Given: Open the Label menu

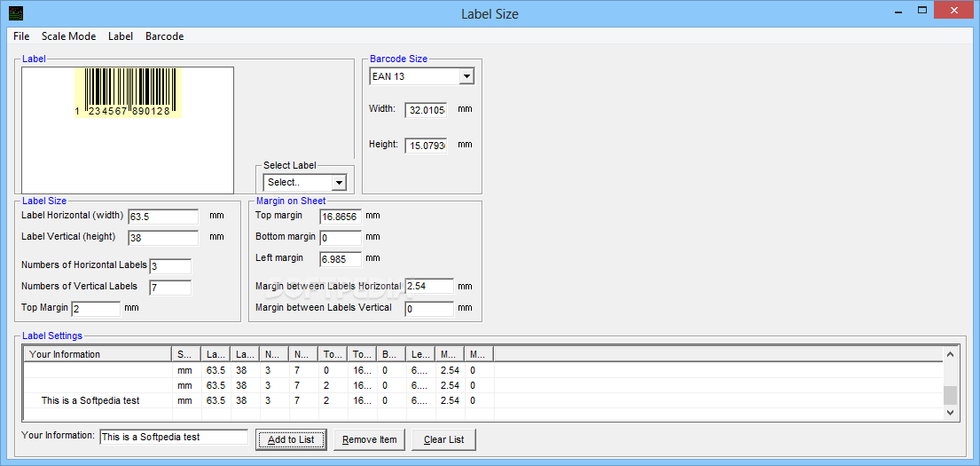Looking at the screenshot, I should [121, 36].
